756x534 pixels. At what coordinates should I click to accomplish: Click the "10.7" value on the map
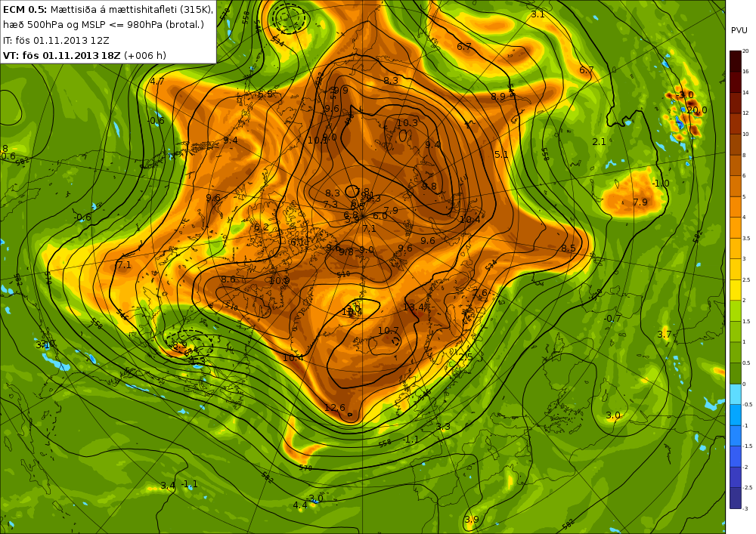pyautogui.click(x=389, y=331)
